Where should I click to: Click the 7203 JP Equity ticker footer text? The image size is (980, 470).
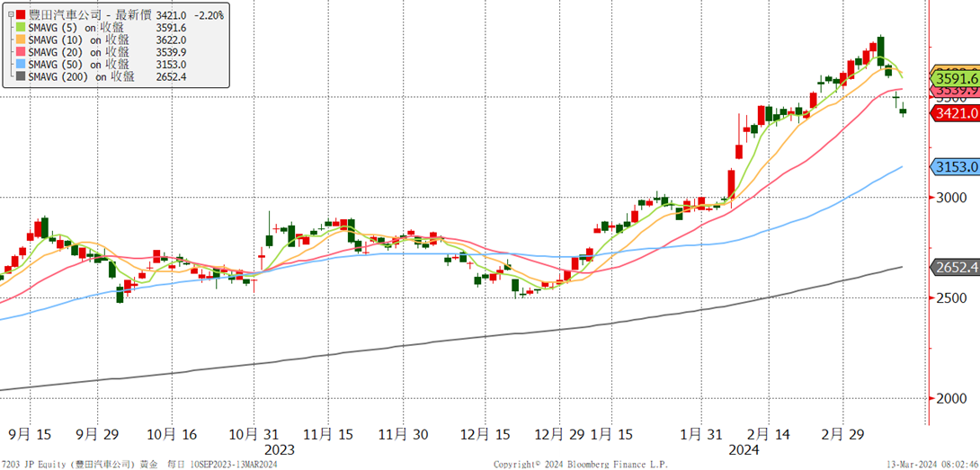(x=35, y=465)
